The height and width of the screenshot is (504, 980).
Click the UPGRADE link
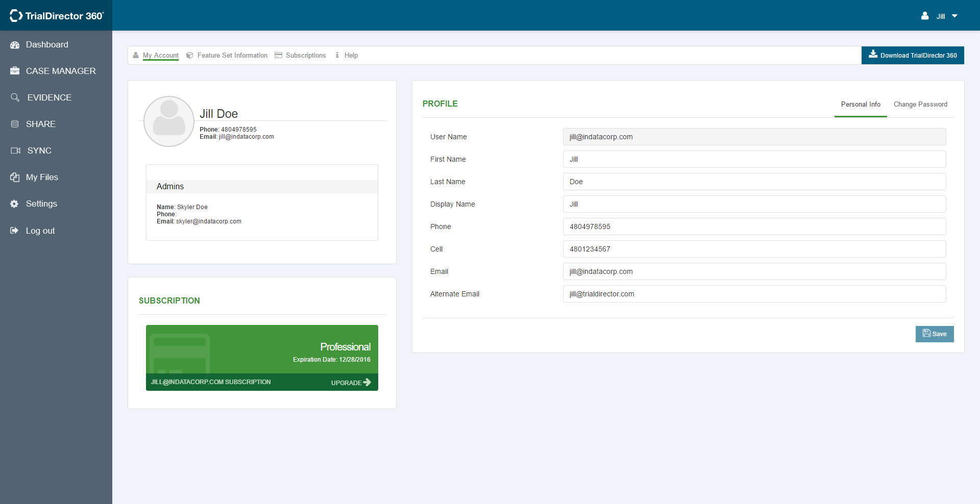point(351,383)
